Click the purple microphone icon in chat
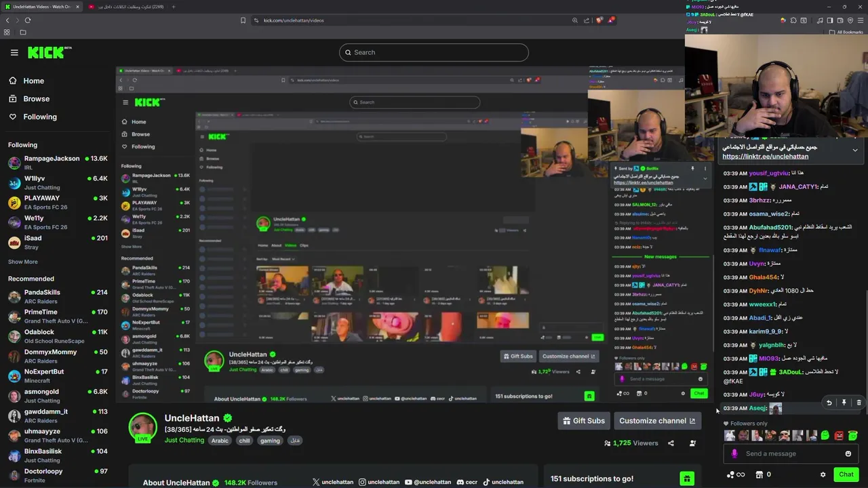 (x=734, y=454)
